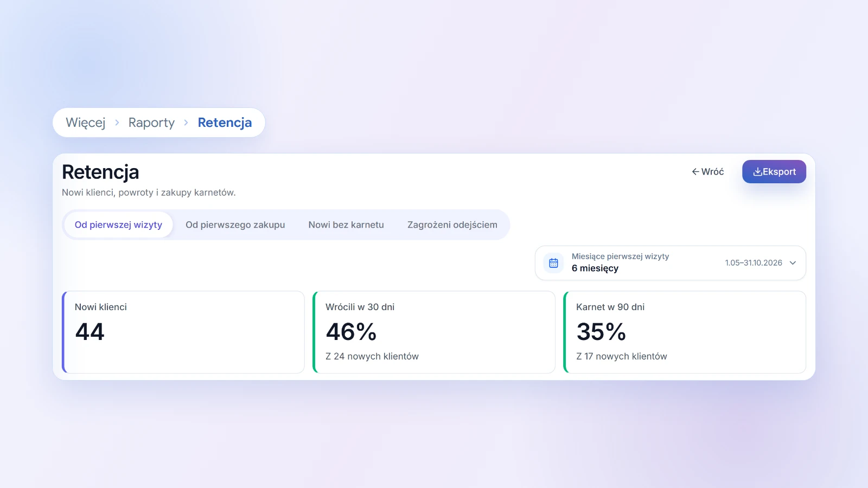Viewport: 868px width, 488px height.
Task: Go to Więcej in breadcrumb
Action: 86,123
